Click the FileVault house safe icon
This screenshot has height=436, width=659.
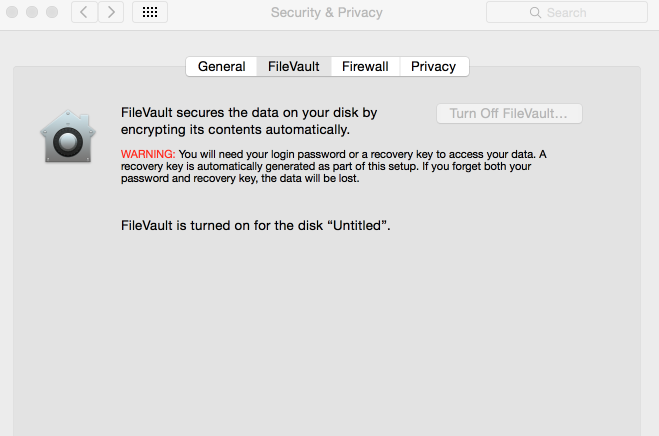68,136
